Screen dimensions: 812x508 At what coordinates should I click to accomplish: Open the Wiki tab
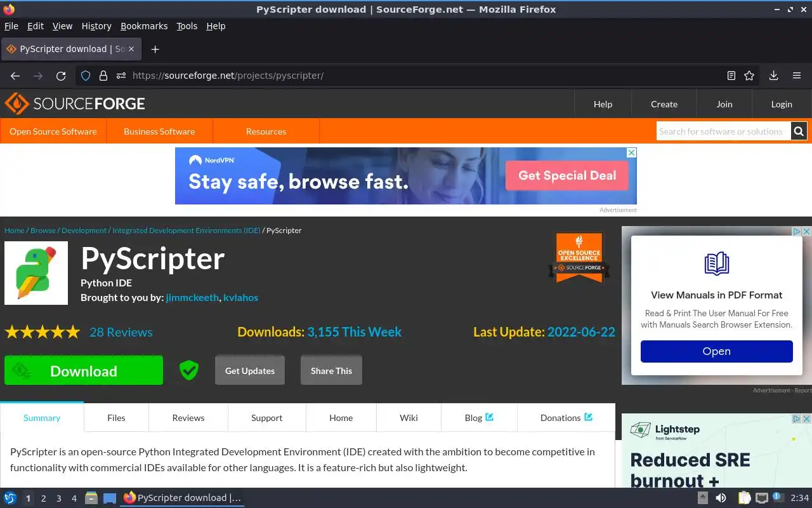coord(409,418)
